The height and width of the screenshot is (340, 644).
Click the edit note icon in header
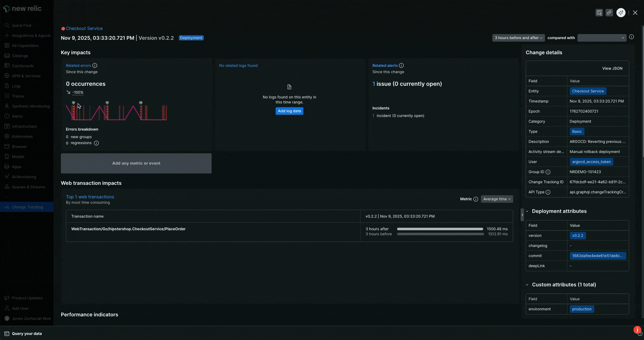599,13
